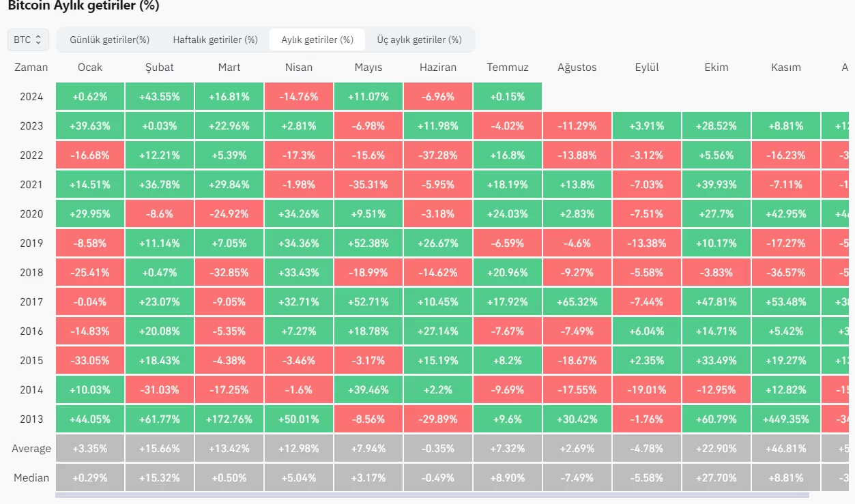This screenshot has height=504, width=855.
Task: Switch to Günlük getiriler(%) tab
Action: pyautogui.click(x=109, y=40)
